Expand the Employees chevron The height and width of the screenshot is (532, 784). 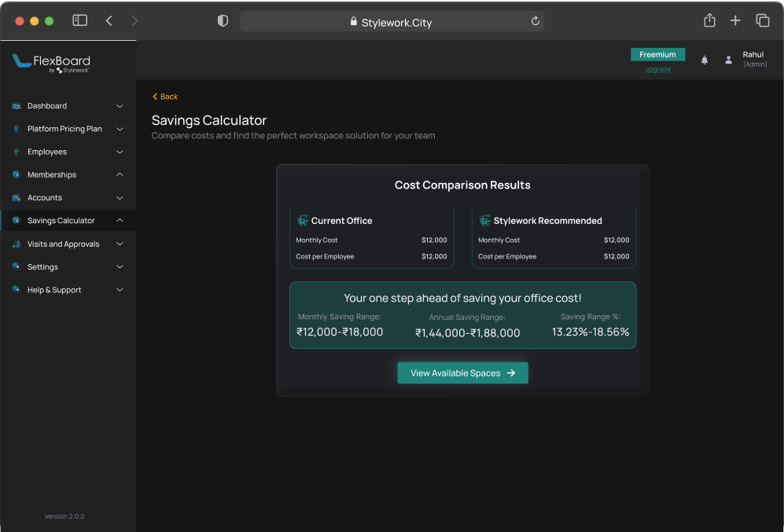pyautogui.click(x=120, y=152)
